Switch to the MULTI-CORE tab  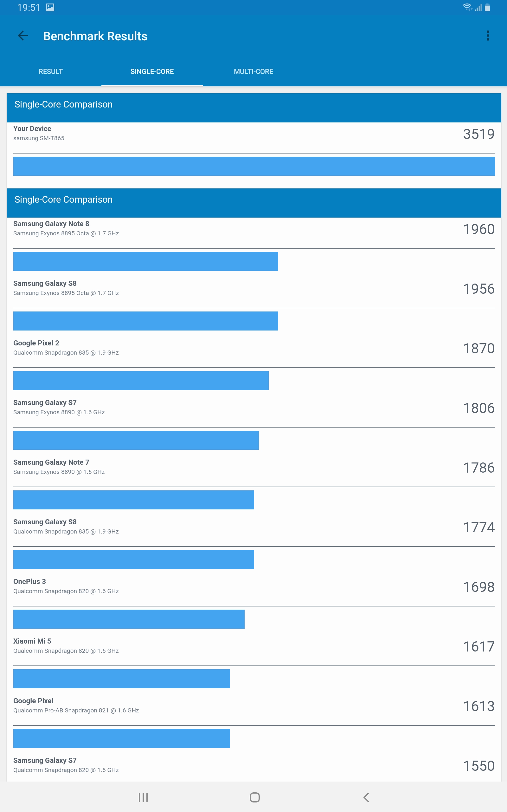(x=253, y=71)
